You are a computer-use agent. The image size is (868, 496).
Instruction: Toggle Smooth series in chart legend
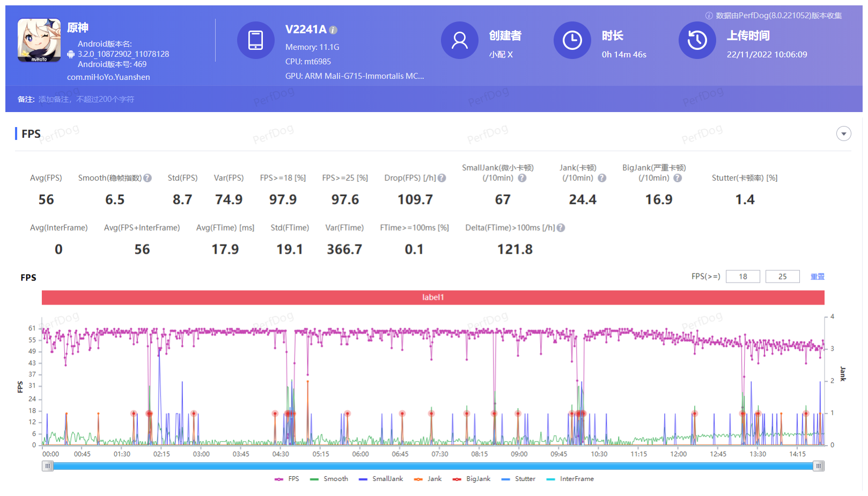tap(329, 479)
